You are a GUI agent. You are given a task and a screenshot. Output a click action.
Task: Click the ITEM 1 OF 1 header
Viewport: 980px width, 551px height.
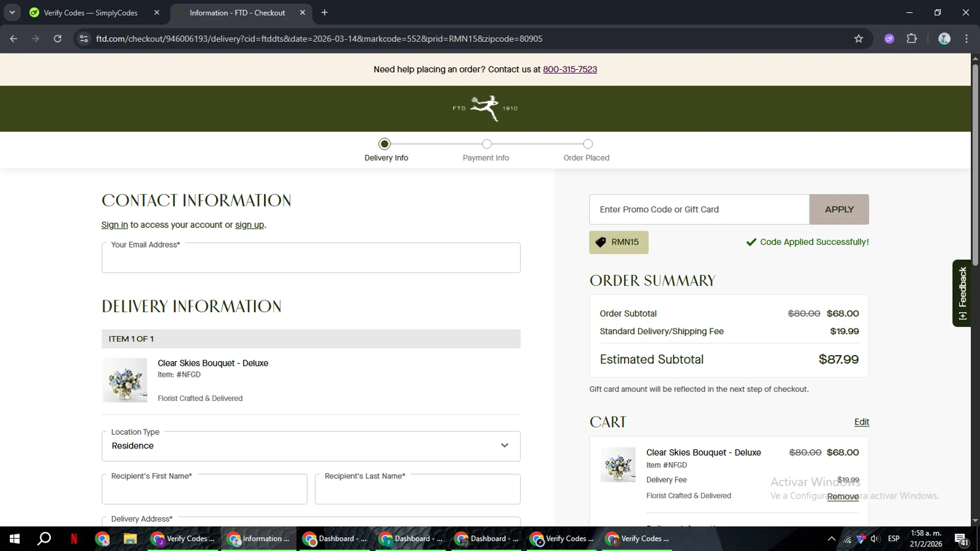(311, 339)
